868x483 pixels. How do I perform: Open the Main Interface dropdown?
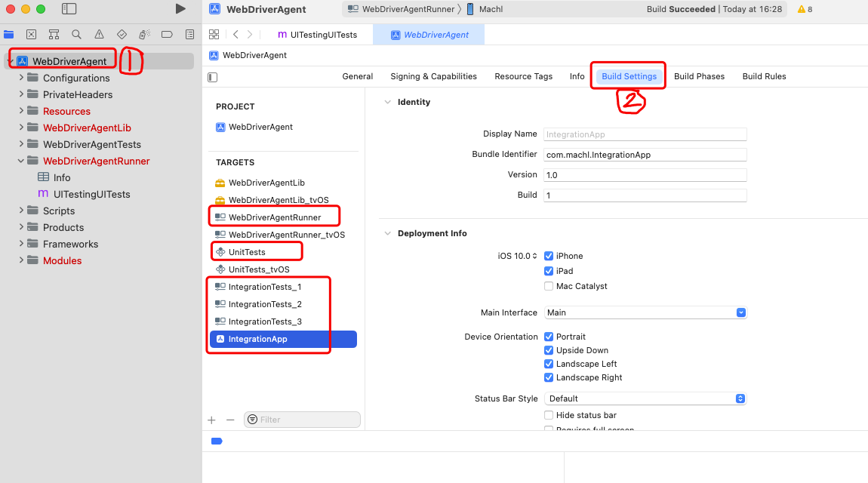pyautogui.click(x=645, y=312)
